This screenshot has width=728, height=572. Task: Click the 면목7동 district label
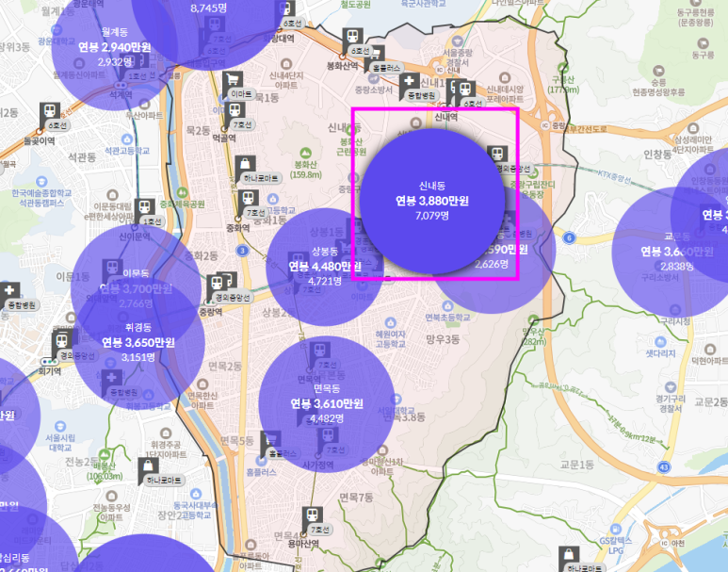click(x=356, y=498)
